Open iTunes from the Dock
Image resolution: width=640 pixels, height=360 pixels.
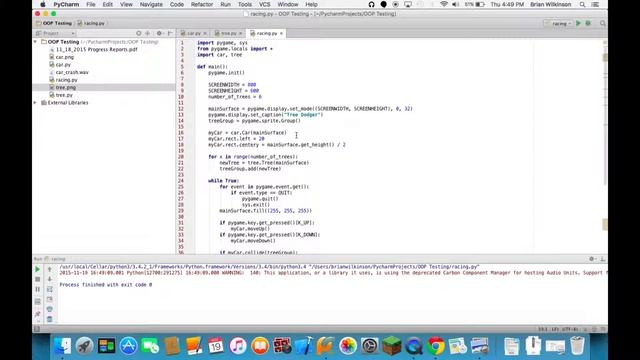[x=238, y=346]
